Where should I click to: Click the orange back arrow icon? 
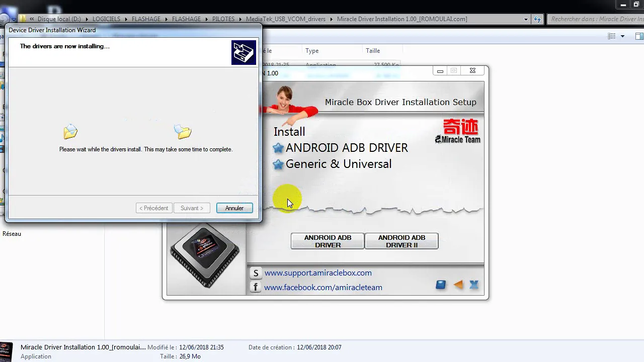[x=458, y=285]
